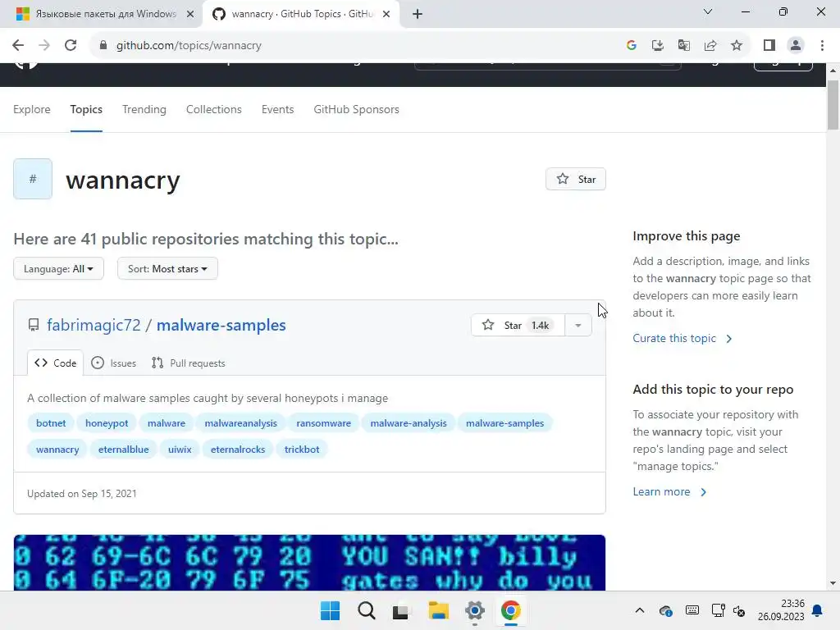Click the share page icon

710,46
